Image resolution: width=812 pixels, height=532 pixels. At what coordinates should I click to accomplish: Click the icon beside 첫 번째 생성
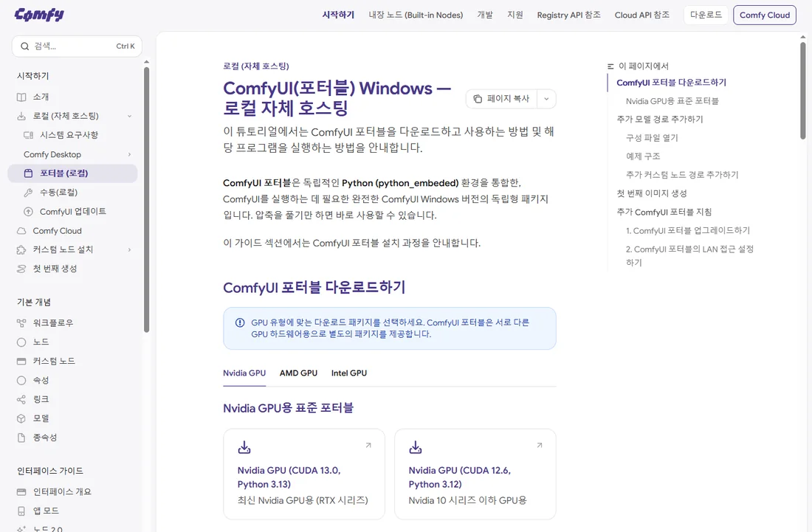(x=21, y=269)
